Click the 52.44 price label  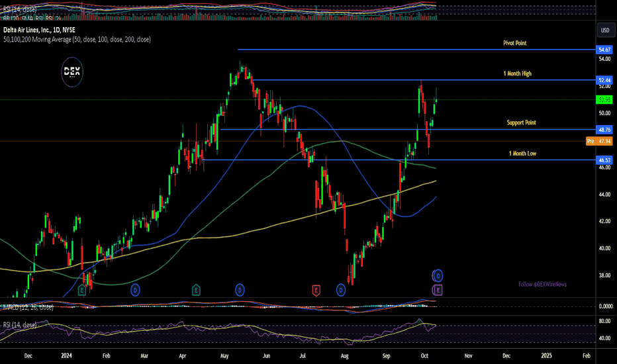click(x=604, y=80)
